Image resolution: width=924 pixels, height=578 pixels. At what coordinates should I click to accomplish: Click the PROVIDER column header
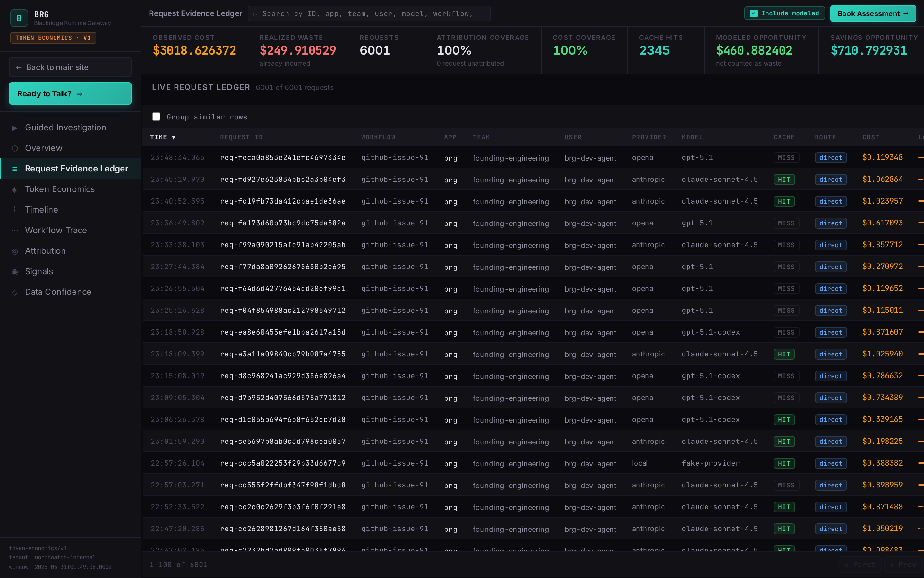click(x=649, y=137)
